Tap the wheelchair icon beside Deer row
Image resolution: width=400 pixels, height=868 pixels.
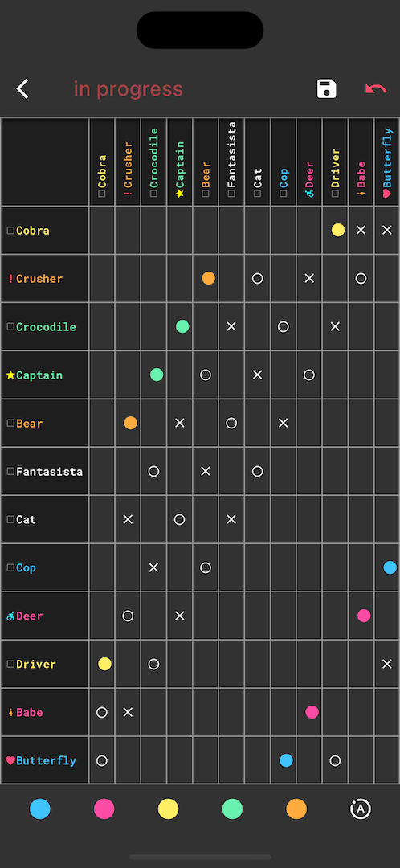click(x=10, y=616)
